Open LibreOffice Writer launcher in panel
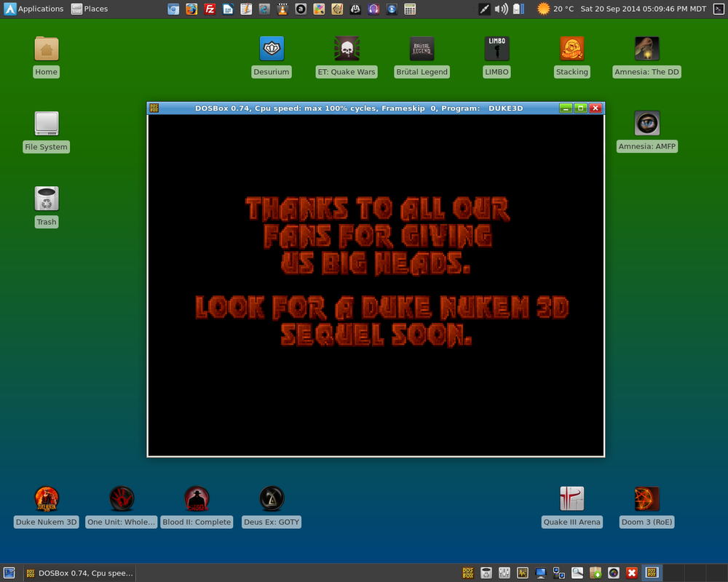The width and height of the screenshot is (728, 582). point(228,9)
